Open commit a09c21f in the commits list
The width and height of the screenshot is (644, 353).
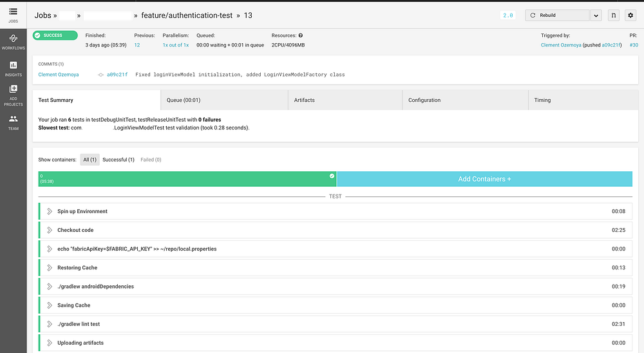[x=117, y=75]
